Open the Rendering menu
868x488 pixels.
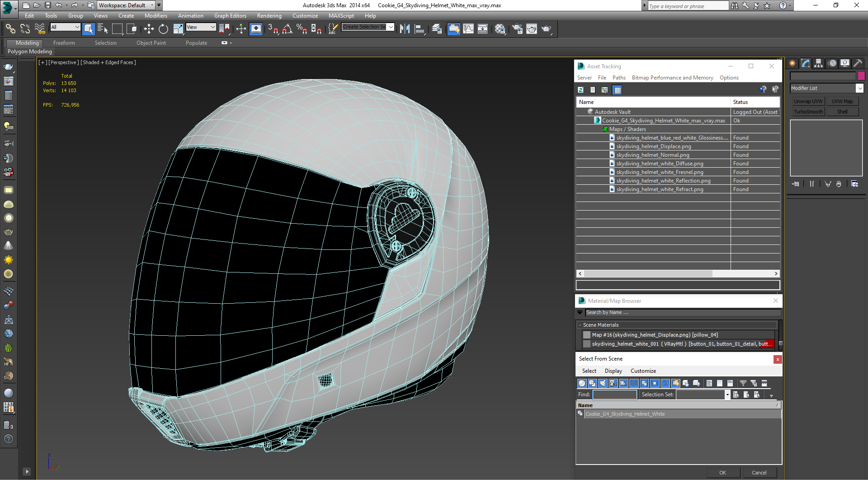(269, 16)
